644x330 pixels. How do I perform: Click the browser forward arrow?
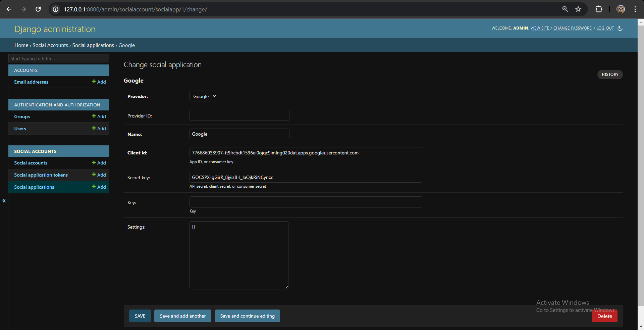coord(23,9)
